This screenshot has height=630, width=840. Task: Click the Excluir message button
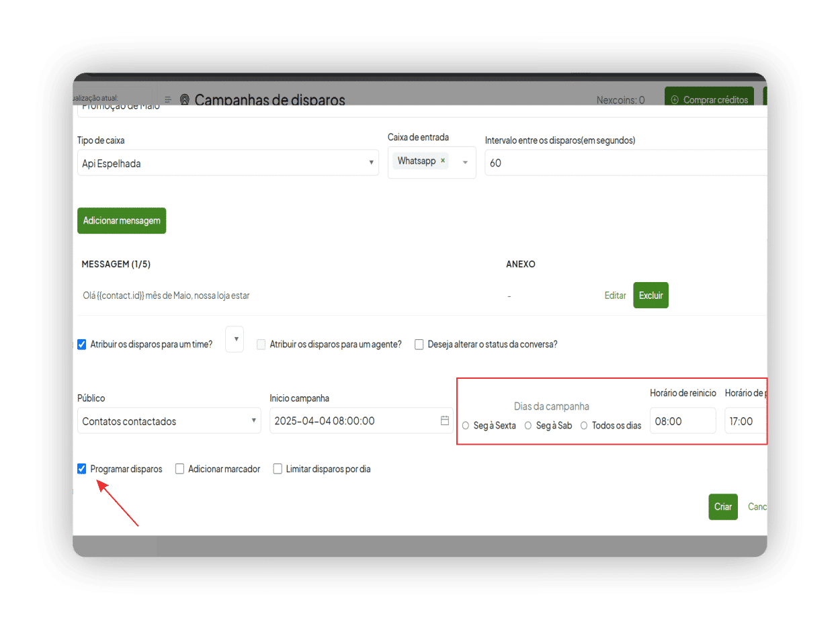tap(650, 295)
